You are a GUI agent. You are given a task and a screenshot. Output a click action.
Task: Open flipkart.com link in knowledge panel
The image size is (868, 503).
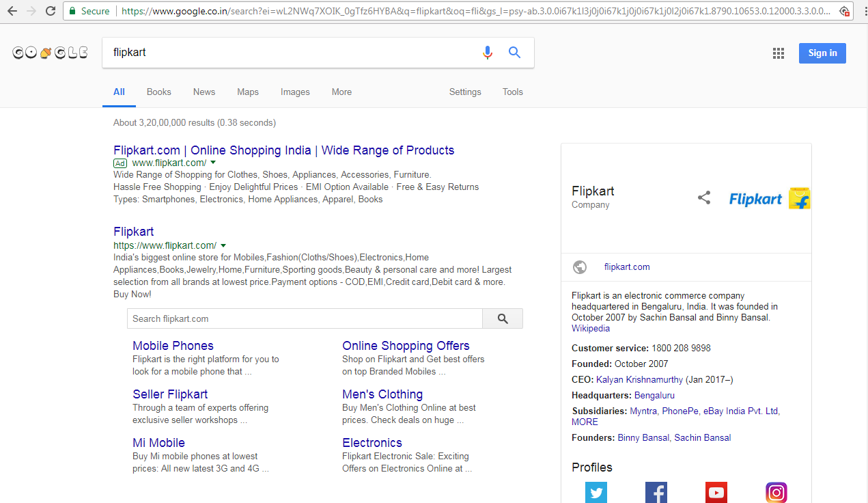tap(627, 267)
